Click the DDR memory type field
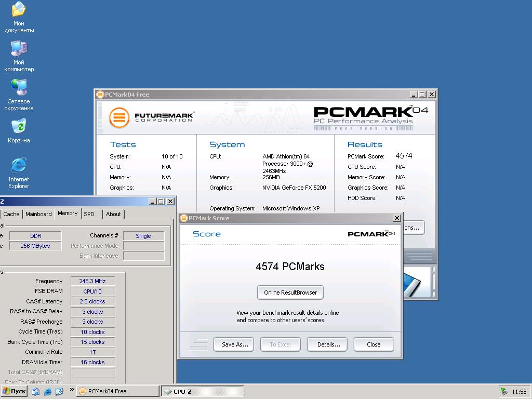The width and height of the screenshot is (532, 399). 36,236
